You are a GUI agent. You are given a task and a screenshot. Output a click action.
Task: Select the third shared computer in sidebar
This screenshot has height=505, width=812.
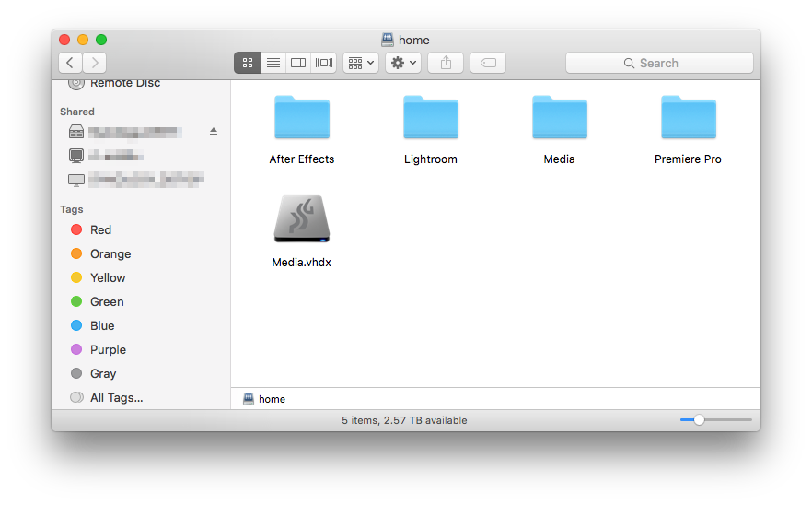click(136, 180)
